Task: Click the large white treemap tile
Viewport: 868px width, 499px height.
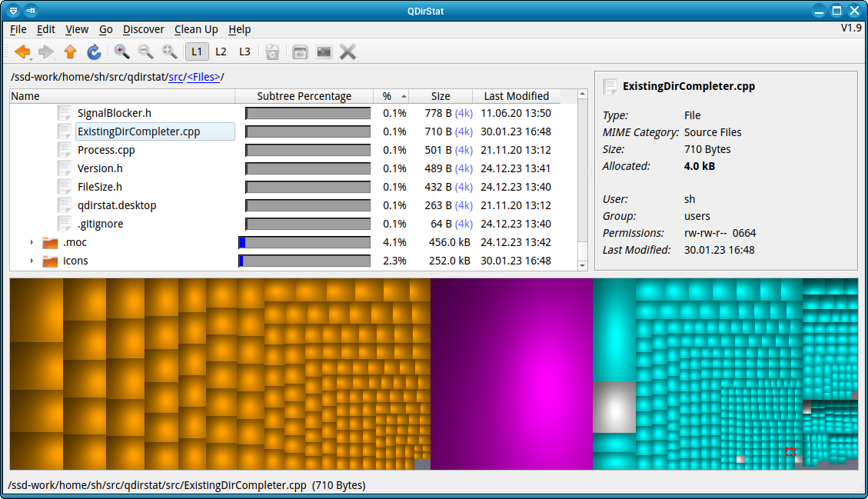Action: point(614,407)
